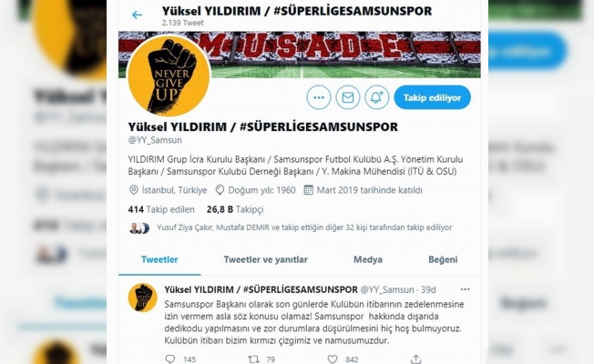This screenshot has height=364, width=594.
Task: Go back using the left arrow
Action: tap(137, 15)
